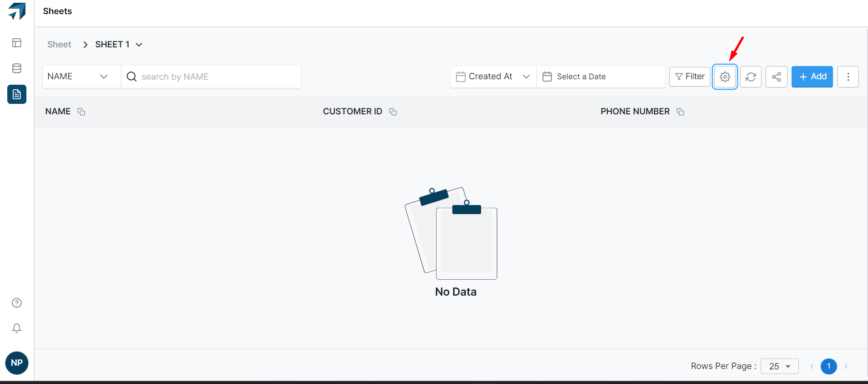
Task: Click the blue Add button
Action: coord(812,77)
